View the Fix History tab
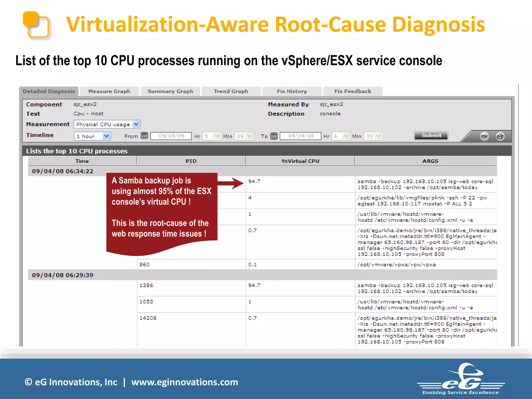This screenshot has width=532, height=399. (292, 91)
